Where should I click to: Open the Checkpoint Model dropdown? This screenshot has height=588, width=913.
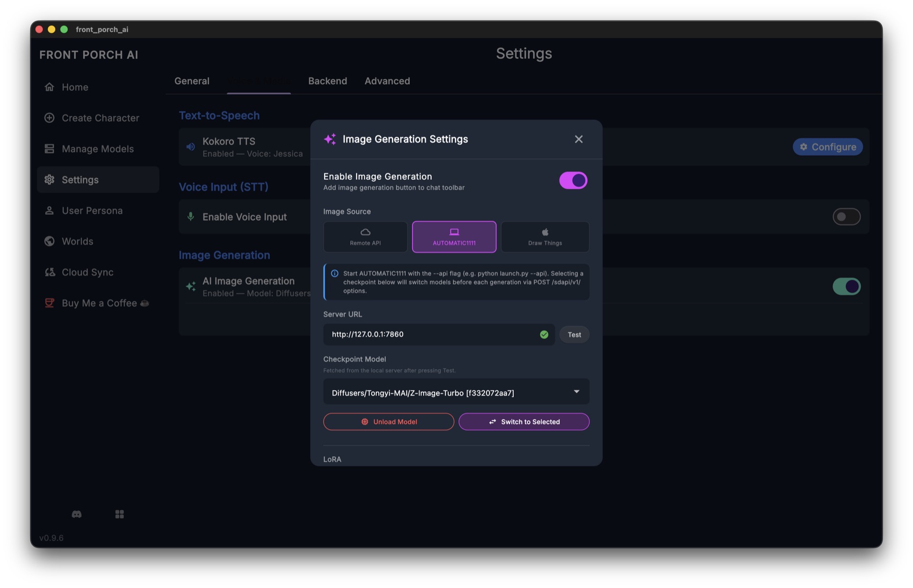coord(456,392)
